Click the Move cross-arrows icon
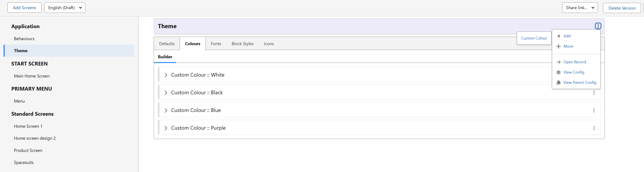644x172 pixels. [x=558, y=46]
